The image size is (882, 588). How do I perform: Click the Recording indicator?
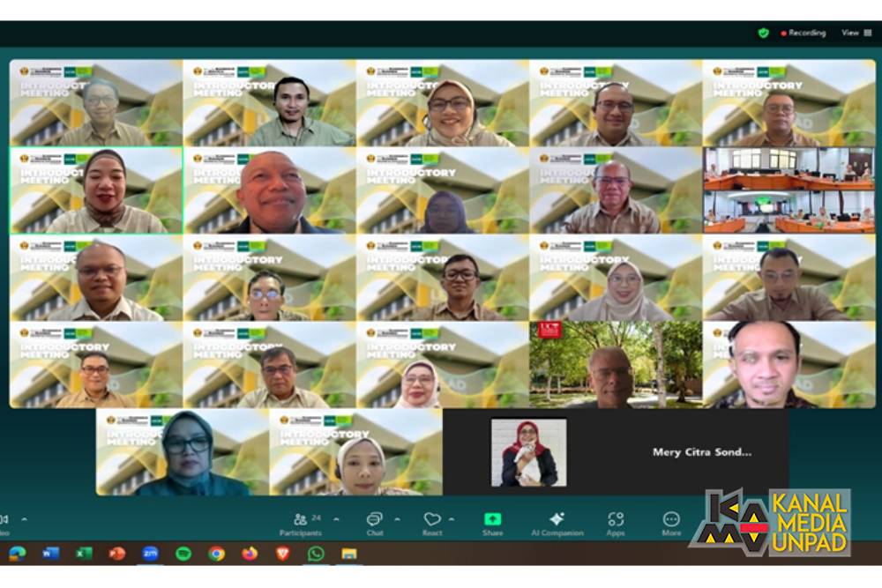804,33
